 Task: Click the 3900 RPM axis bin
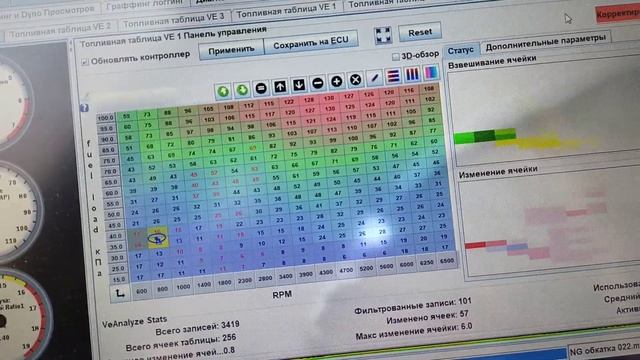[x=306, y=274]
